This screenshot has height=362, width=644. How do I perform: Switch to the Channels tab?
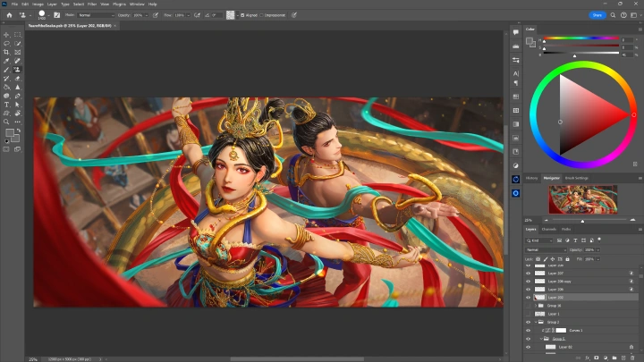click(548, 229)
